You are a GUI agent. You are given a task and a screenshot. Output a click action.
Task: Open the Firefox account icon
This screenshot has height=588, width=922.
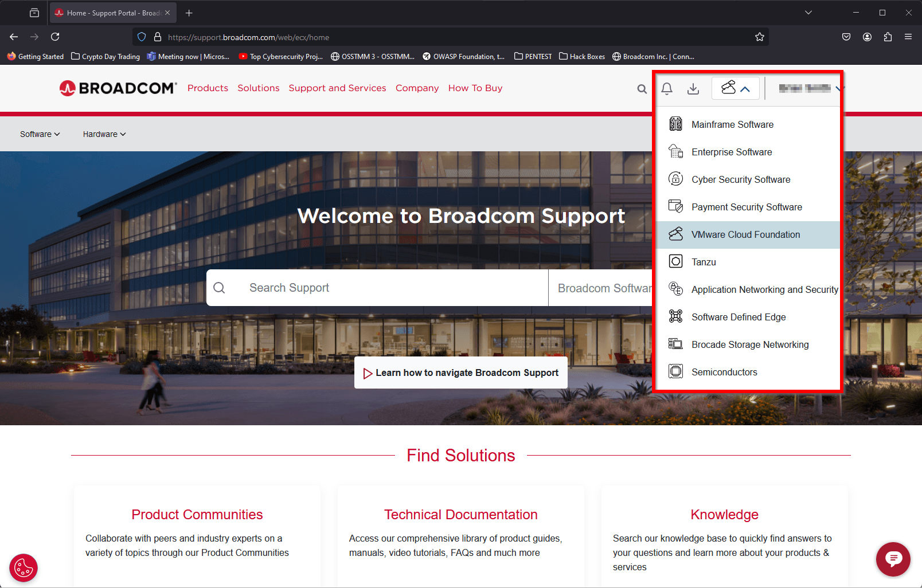click(867, 37)
